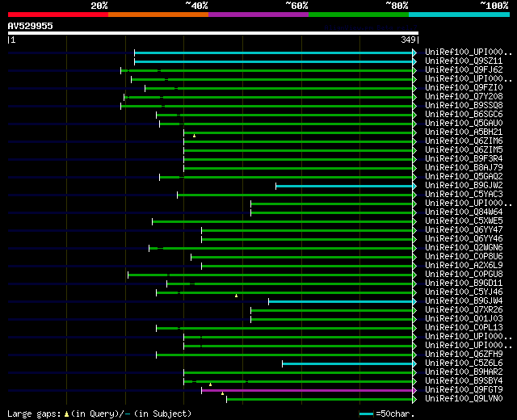Click the yellow query-gap triangle in the bottom legend
517x420 pixels.
click(66, 414)
